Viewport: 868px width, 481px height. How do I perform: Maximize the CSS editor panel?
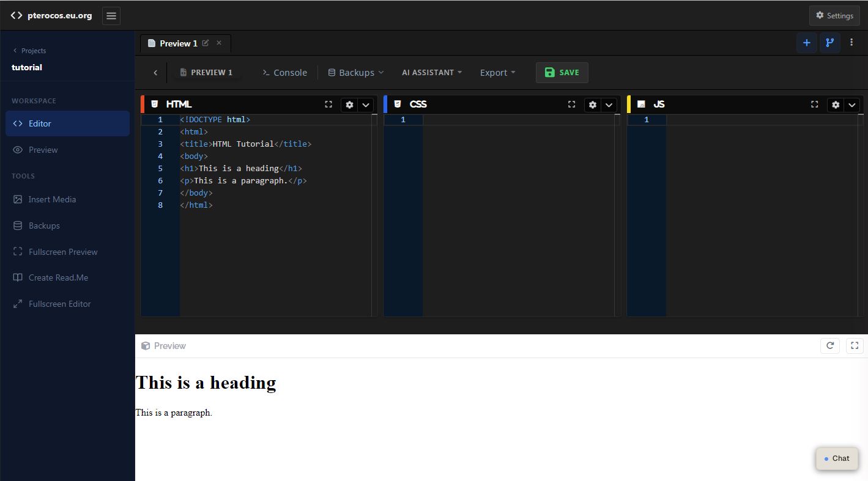(x=572, y=105)
